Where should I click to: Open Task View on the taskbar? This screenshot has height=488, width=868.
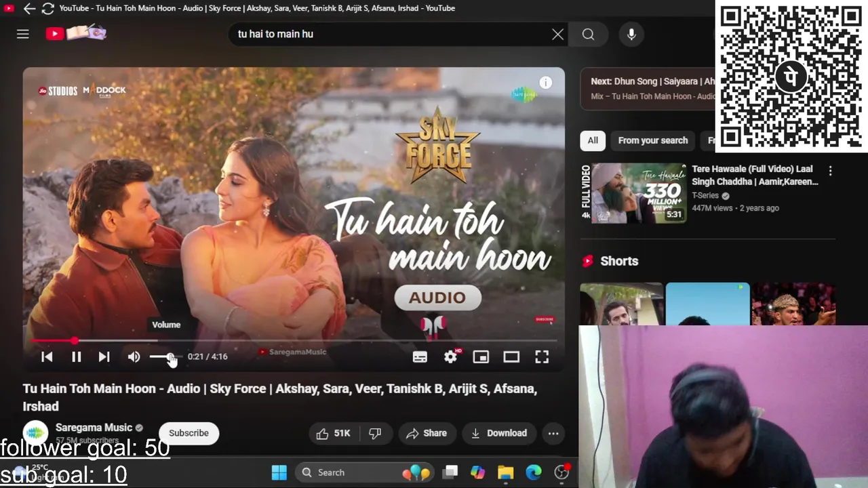[450, 472]
